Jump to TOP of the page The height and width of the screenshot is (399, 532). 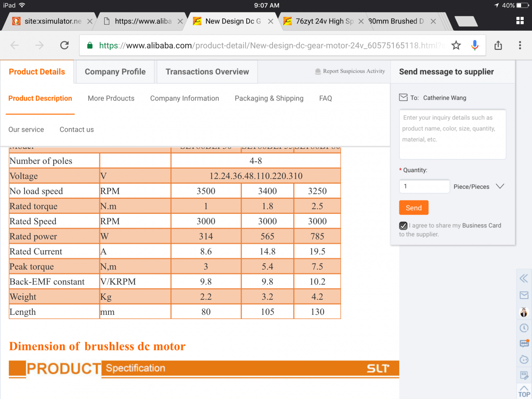pyautogui.click(x=524, y=392)
